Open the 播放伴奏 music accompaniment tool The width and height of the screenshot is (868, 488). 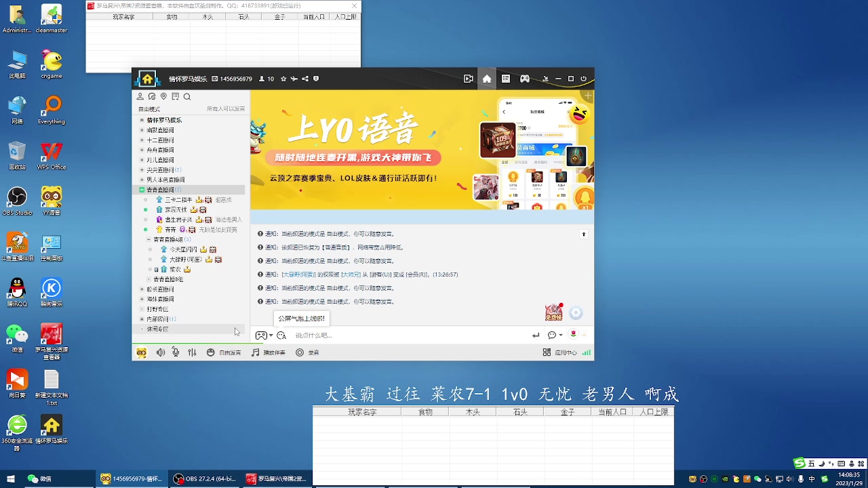[x=269, y=352]
